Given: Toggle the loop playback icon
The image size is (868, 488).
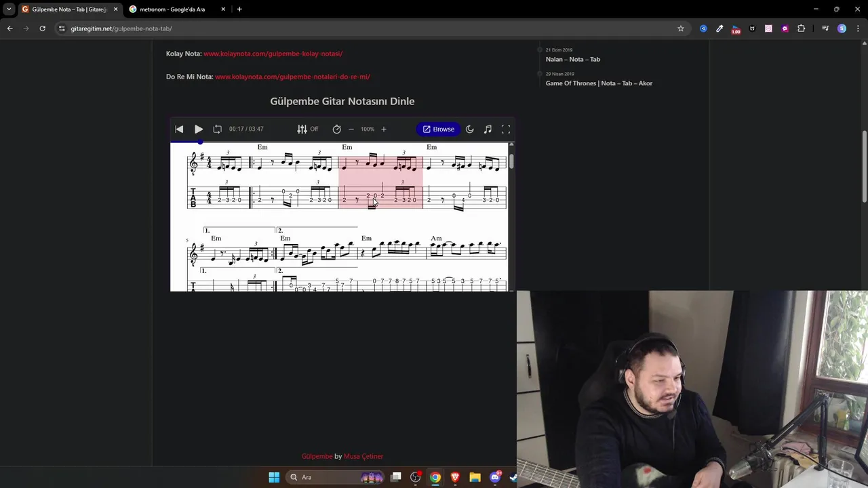Looking at the screenshot, I should click(217, 129).
